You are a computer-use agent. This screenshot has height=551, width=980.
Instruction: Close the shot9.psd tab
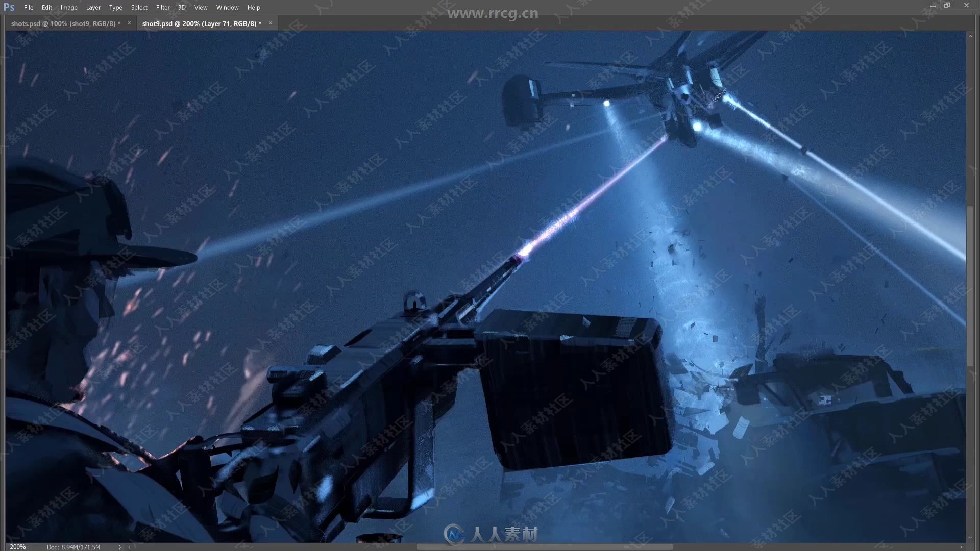point(271,23)
